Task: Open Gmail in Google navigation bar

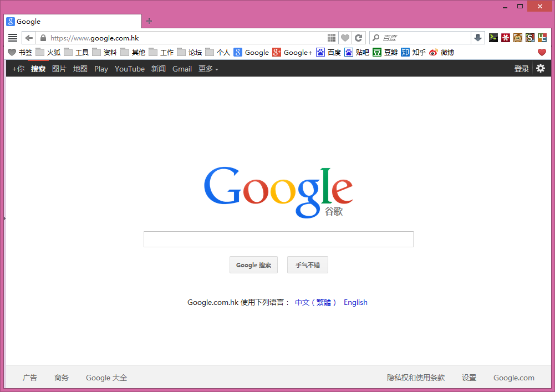Action: pos(182,69)
